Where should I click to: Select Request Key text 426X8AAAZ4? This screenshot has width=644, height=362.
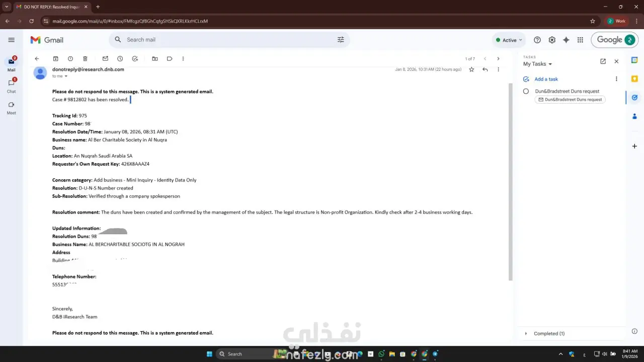click(x=135, y=164)
